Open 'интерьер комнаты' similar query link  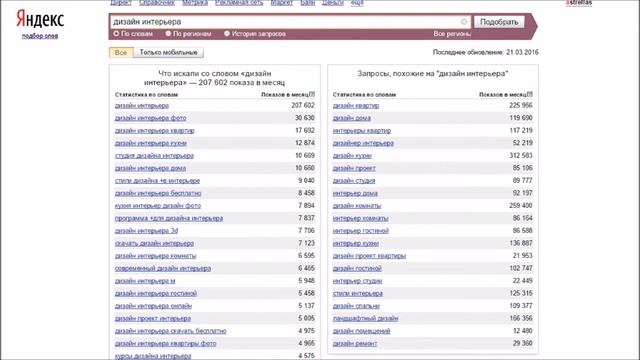(x=360, y=218)
